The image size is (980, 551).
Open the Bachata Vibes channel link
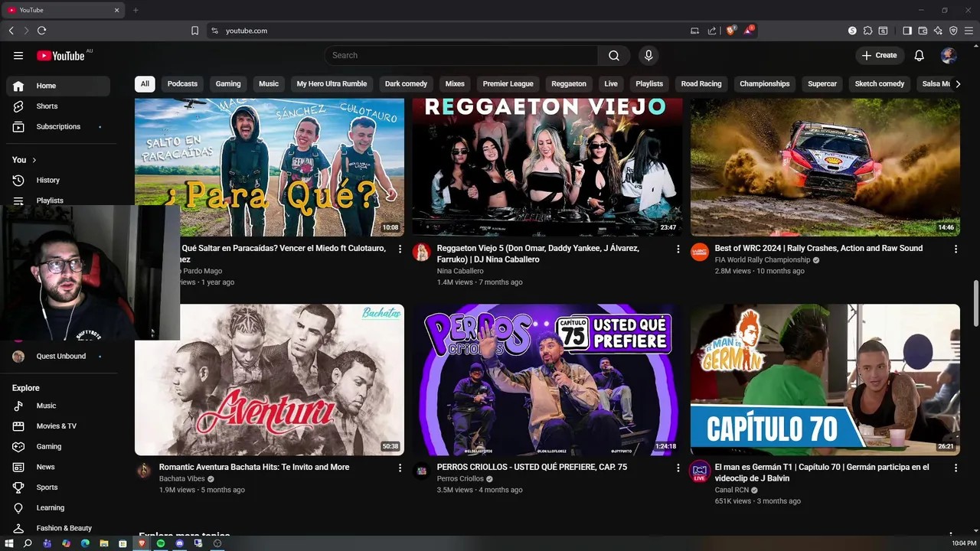click(181, 479)
